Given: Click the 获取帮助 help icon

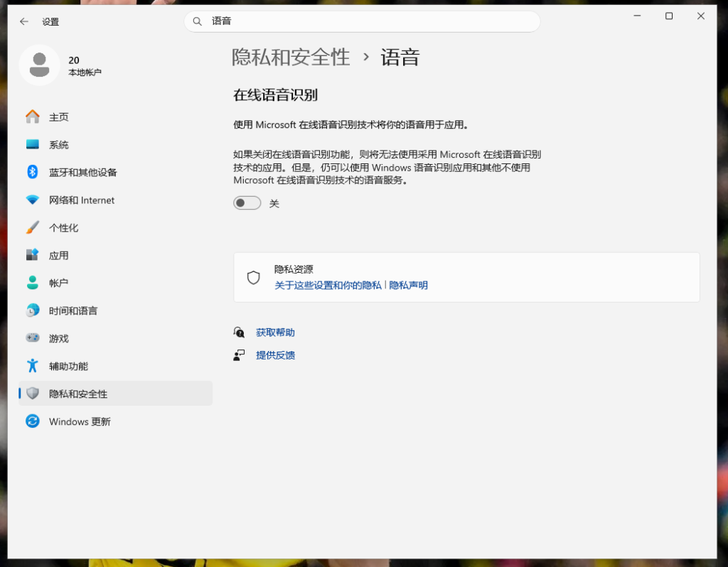Looking at the screenshot, I should (239, 333).
